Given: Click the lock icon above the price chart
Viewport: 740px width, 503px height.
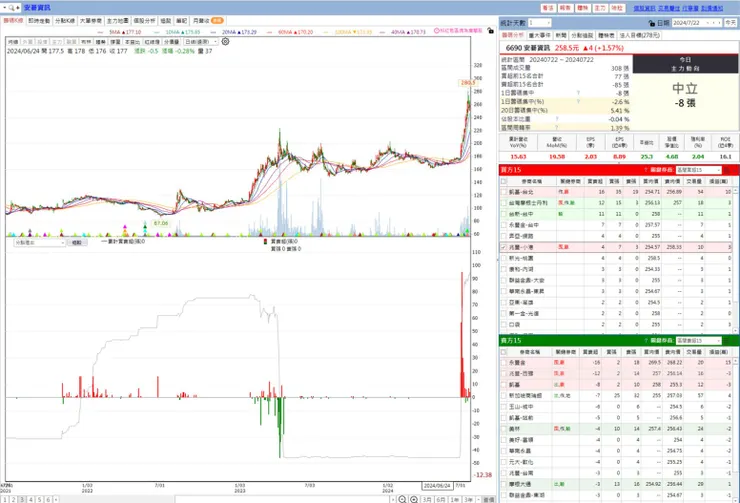Looking at the screenshot, I should (491, 31).
